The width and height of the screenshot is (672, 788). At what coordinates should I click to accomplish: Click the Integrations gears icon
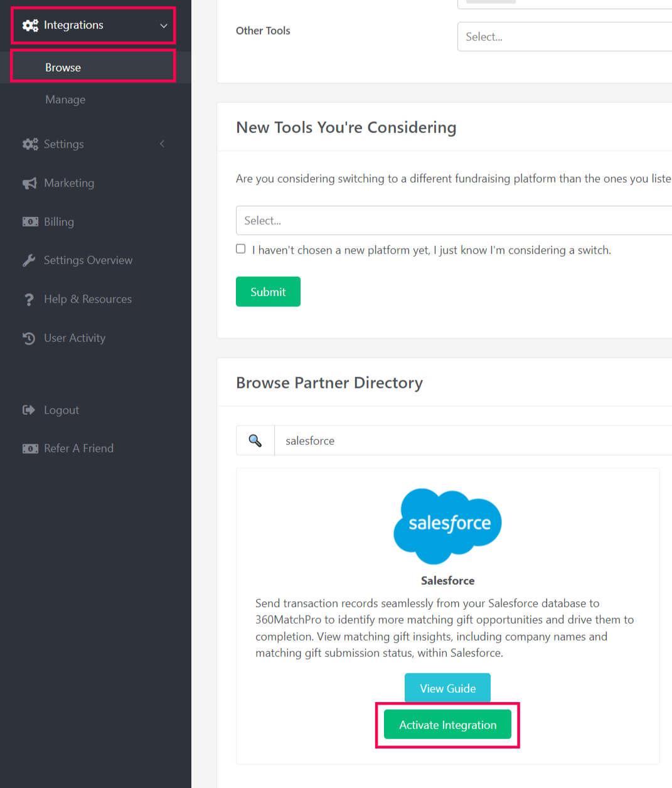coord(30,25)
